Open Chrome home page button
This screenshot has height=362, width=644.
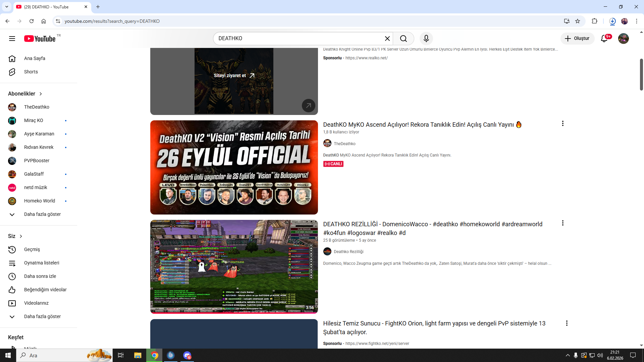[44, 21]
